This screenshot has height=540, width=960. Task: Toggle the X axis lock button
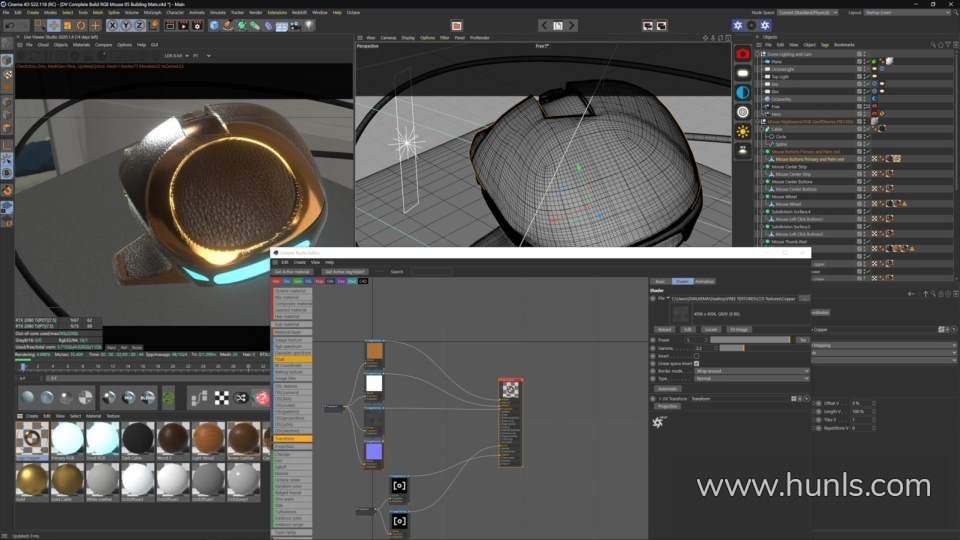pyautogui.click(x=112, y=25)
